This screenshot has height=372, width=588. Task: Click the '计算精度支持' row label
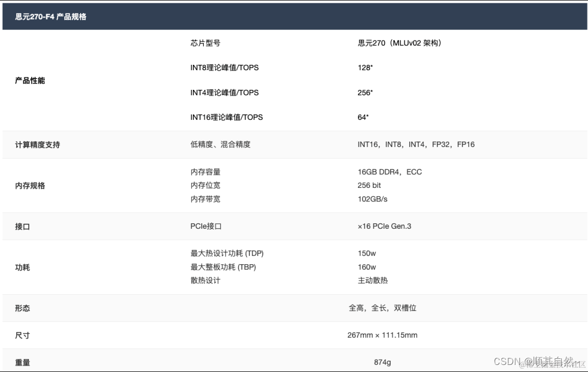click(38, 144)
